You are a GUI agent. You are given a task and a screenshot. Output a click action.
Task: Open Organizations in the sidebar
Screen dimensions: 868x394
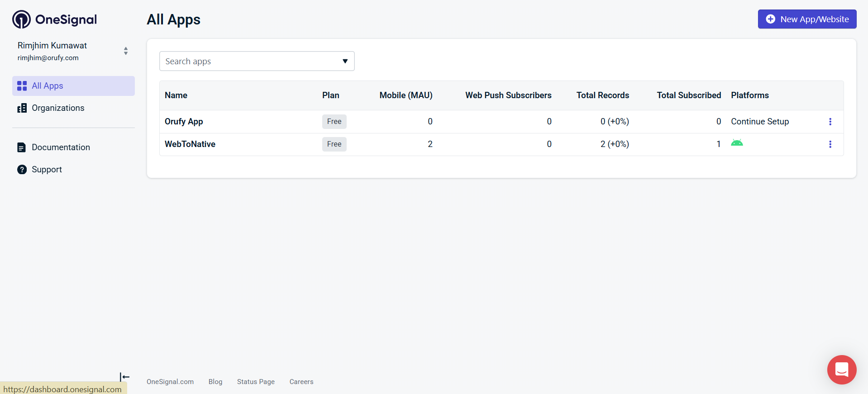tap(73, 108)
